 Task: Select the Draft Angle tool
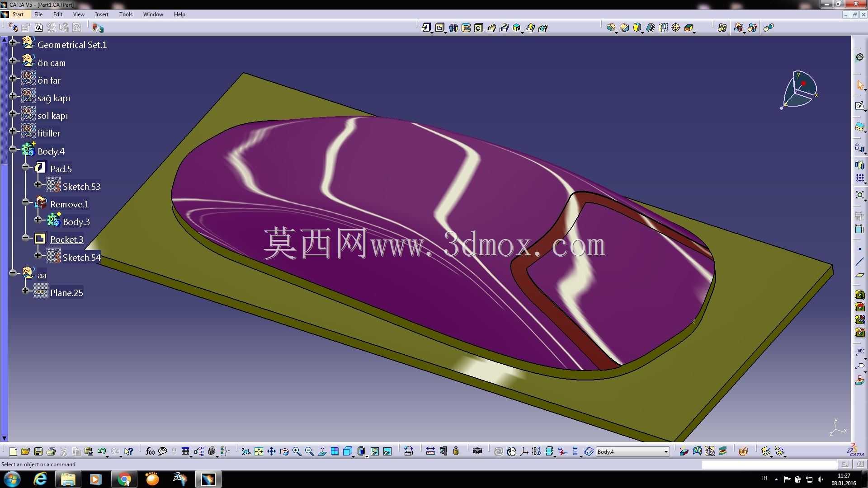(637, 28)
